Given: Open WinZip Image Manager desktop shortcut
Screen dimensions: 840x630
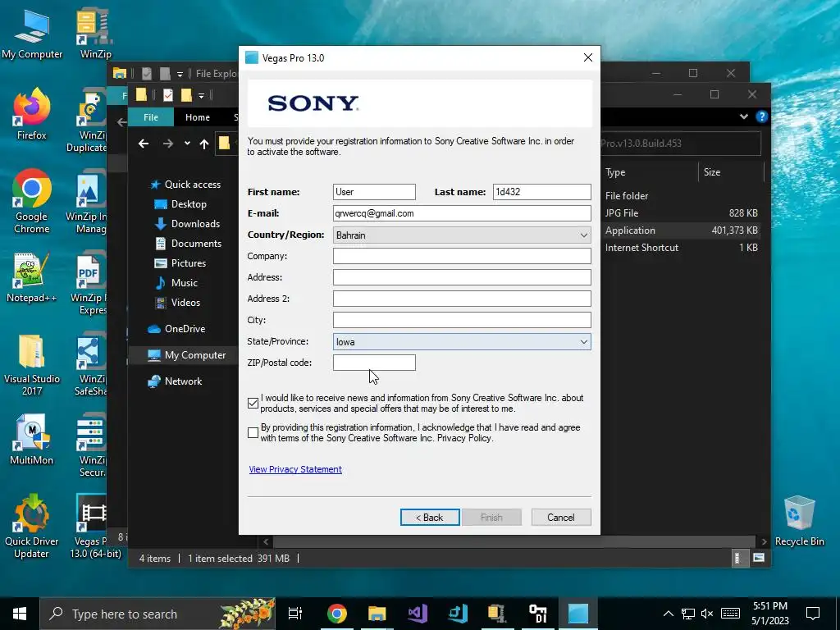Looking at the screenshot, I should click(89, 202).
